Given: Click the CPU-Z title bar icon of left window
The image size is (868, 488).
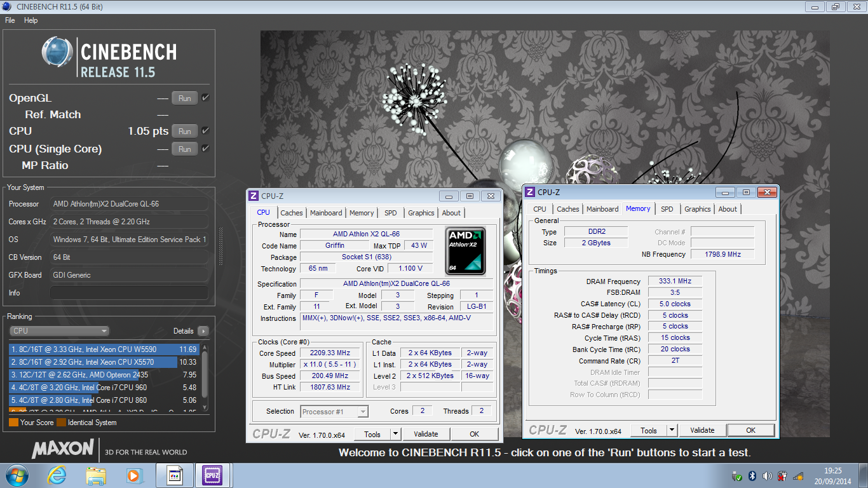Looking at the screenshot, I should click(x=254, y=196).
